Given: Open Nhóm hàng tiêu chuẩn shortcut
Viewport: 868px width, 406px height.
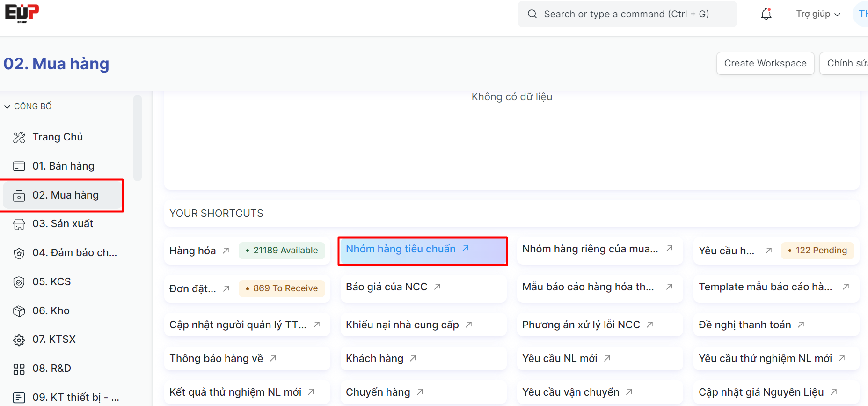Looking at the screenshot, I should 401,249.
